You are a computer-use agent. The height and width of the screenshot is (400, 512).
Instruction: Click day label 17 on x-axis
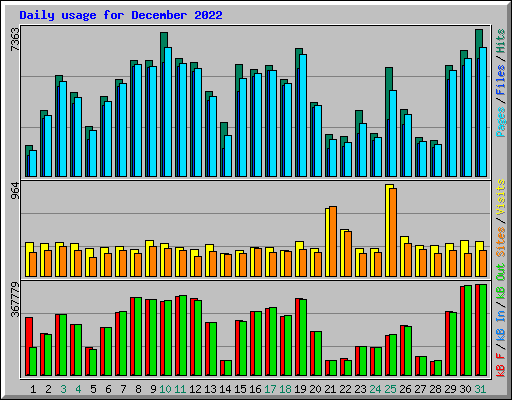pyautogui.click(x=270, y=389)
